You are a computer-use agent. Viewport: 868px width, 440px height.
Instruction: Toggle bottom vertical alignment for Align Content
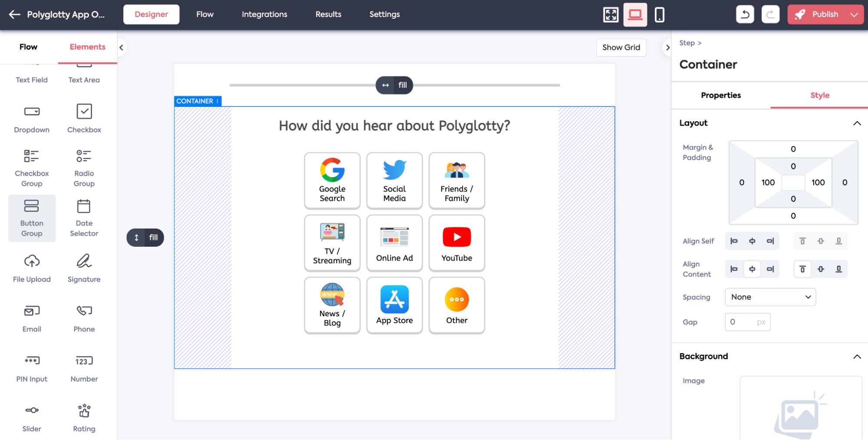tap(838, 269)
